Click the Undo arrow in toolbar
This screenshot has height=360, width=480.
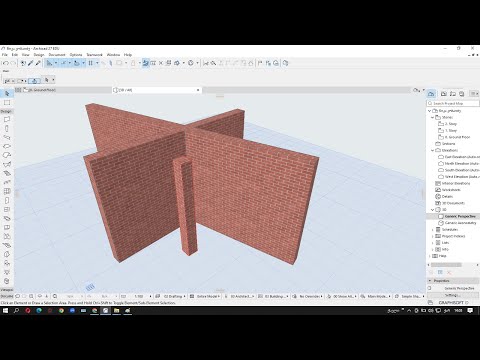[5, 63]
